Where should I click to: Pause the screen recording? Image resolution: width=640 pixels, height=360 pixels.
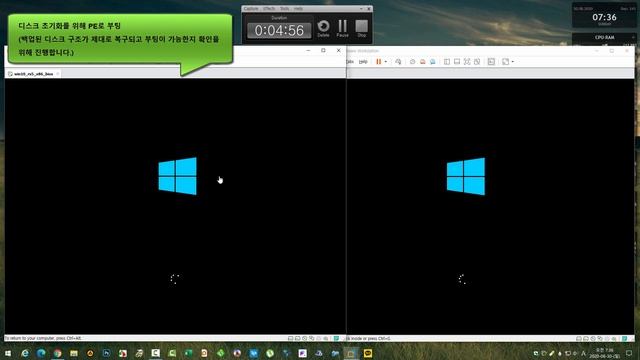click(x=342, y=29)
